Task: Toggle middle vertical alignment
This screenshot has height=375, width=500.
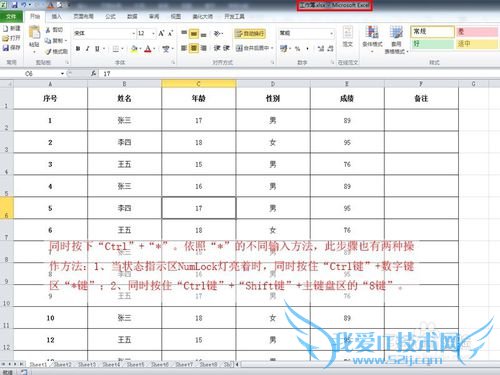Action: click(x=194, y=33)
